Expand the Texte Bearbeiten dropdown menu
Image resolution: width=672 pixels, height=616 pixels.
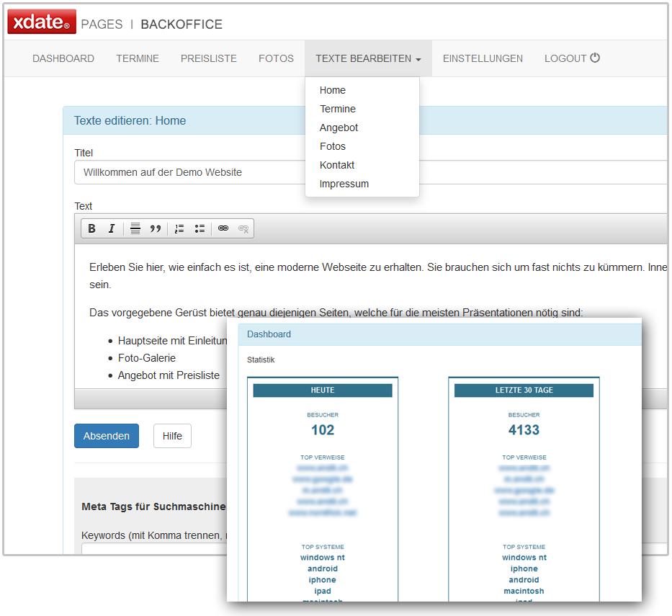point(368,58)
